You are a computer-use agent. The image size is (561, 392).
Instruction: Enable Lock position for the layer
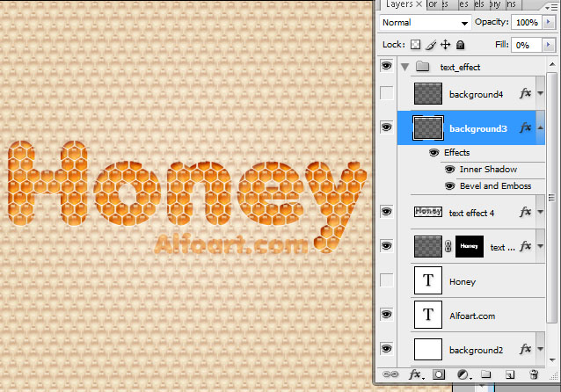click(446, 44)
